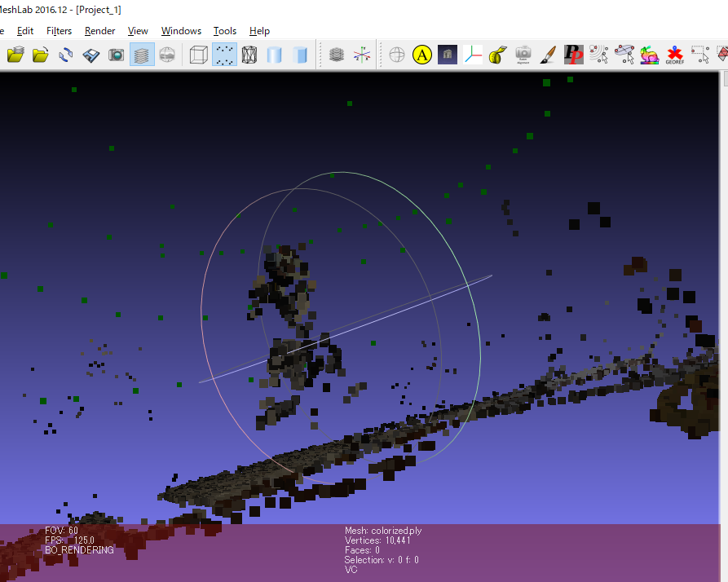This screenshot has width=728, height=582.
Task: Export mesh using the floppy disk icon
Action: click(90, 55)
